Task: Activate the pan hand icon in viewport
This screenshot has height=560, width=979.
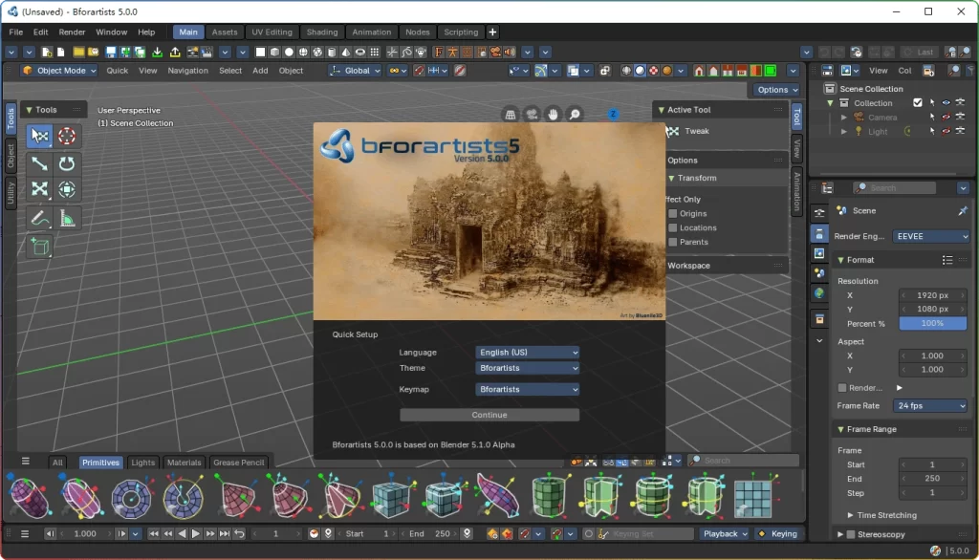Action: coord(553,114)
